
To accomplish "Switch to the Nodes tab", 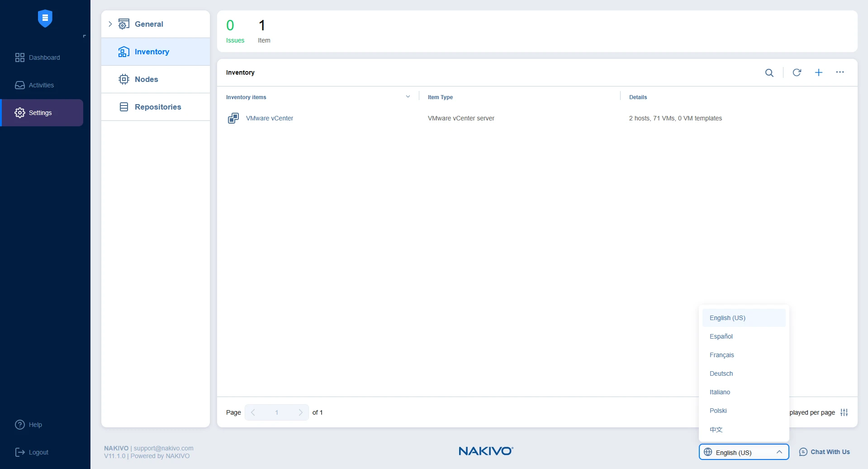I will [146, 79].
